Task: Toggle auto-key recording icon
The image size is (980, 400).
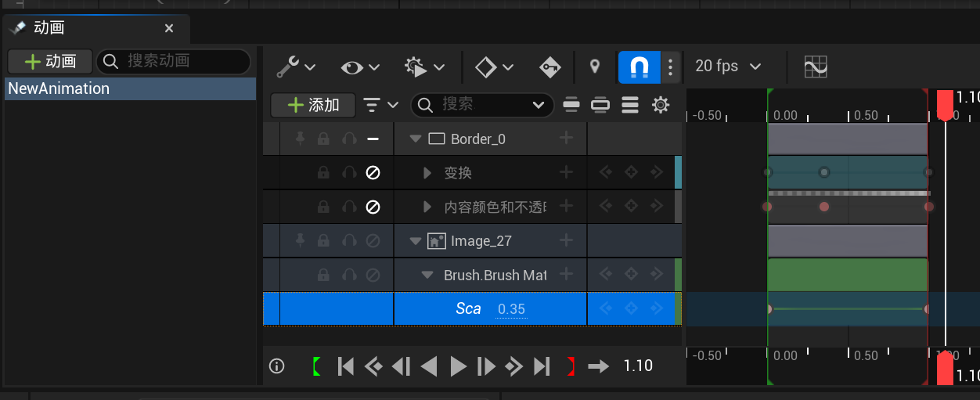Action: click(550, 67)
